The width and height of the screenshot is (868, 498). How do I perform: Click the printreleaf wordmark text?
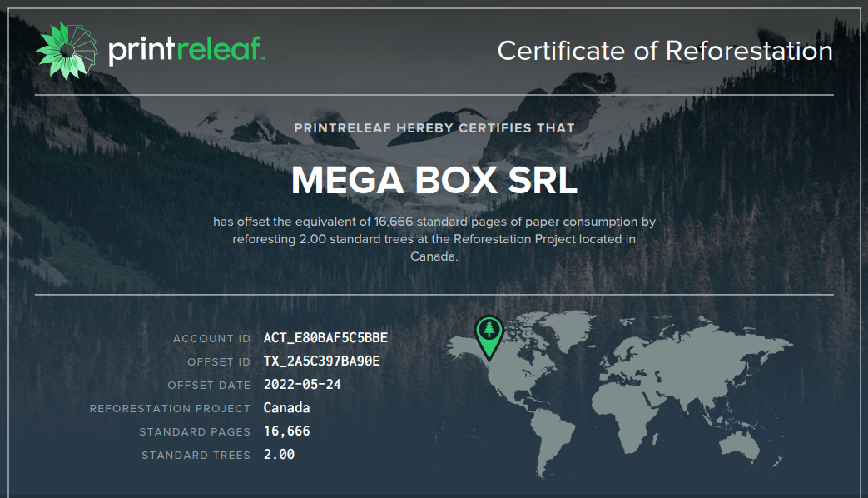pos(186,51)
